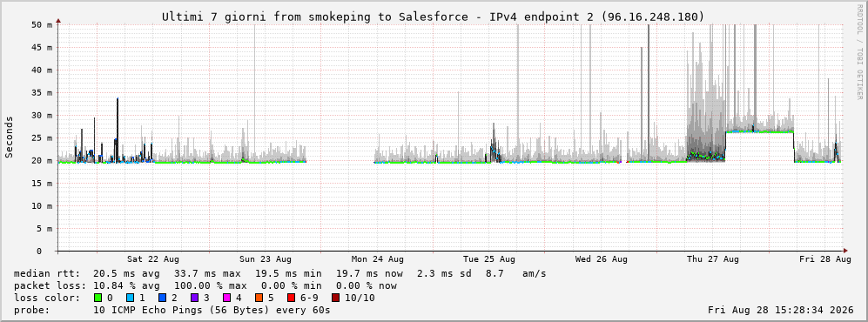Click the 'Sun 23 Aug' date label
This screenshot has width=868, height=322.
(266, 259)
